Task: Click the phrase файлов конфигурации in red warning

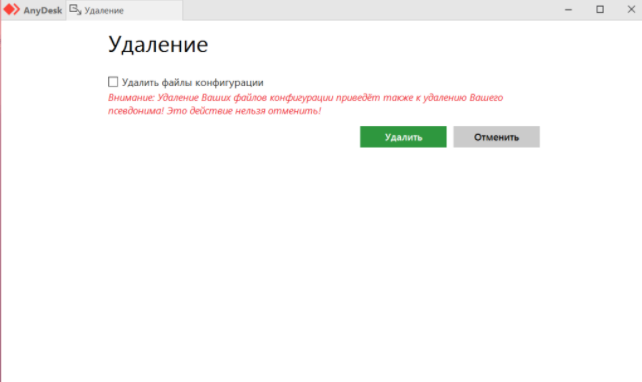Action: pyautogui.click(x=283, y=98)
